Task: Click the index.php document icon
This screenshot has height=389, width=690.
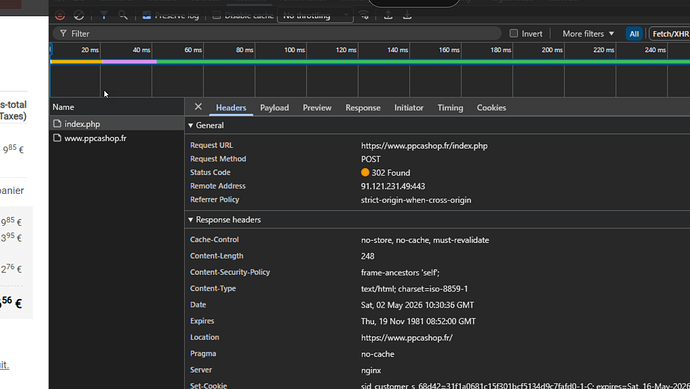Action: (57, 124)
